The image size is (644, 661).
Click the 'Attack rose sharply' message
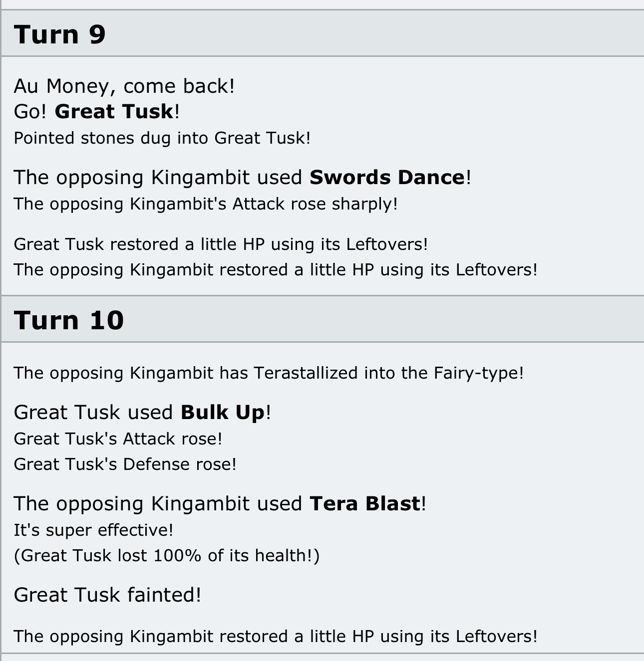[206, 204]
